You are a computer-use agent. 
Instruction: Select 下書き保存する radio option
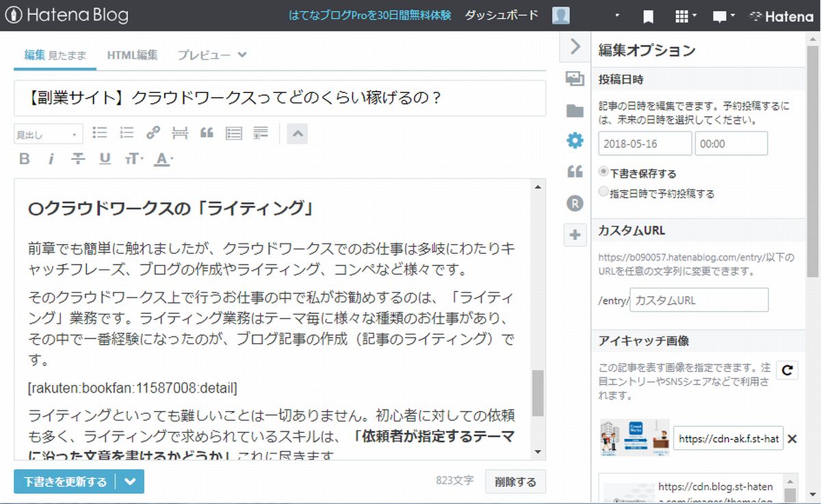coord(603,172)
